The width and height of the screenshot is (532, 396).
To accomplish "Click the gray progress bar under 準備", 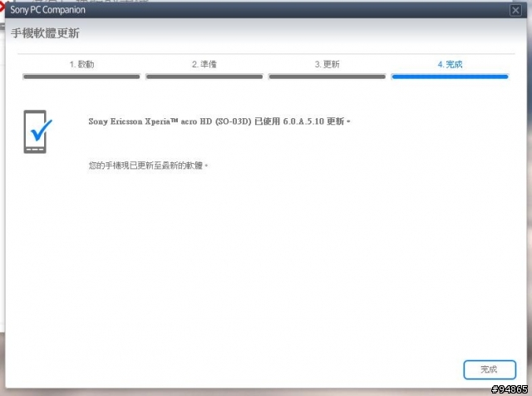I will click(x=204, y=77).
